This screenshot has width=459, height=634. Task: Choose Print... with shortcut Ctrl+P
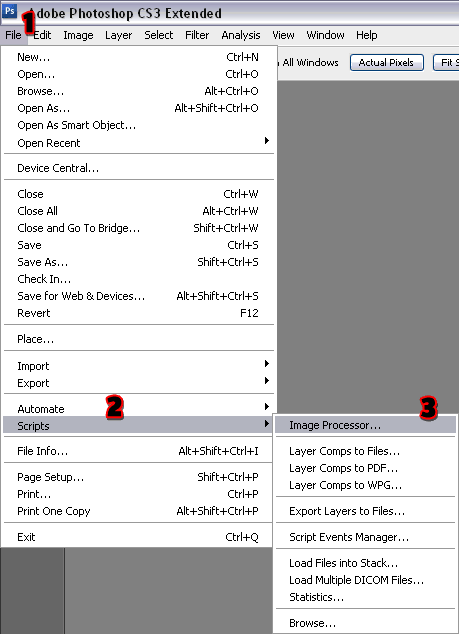[138, 494]
